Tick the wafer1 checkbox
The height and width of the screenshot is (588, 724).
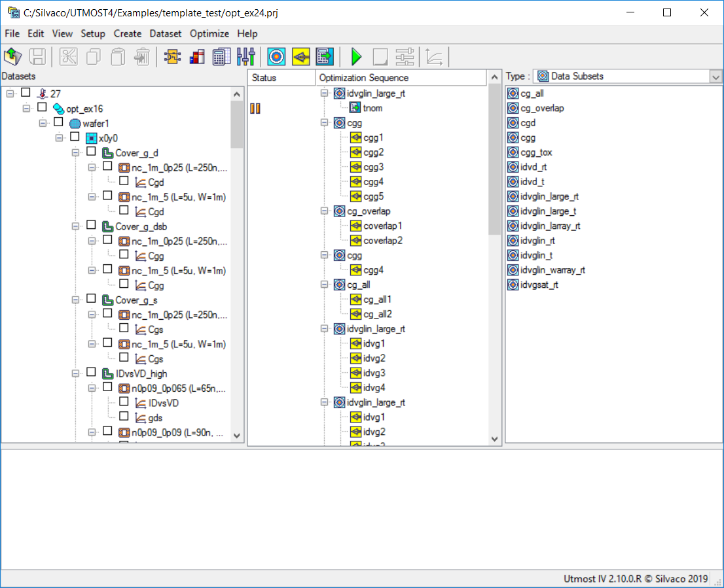(58, 122)
